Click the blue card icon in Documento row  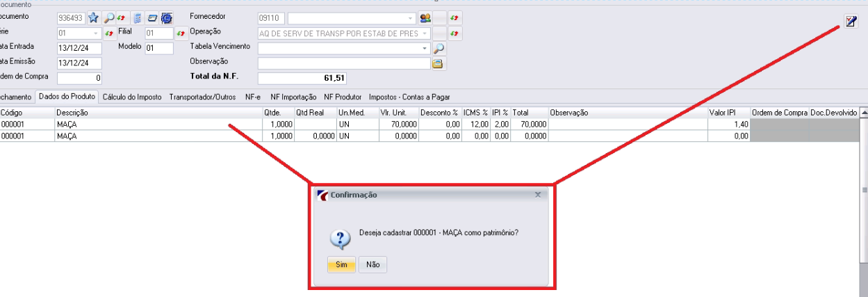152,18
